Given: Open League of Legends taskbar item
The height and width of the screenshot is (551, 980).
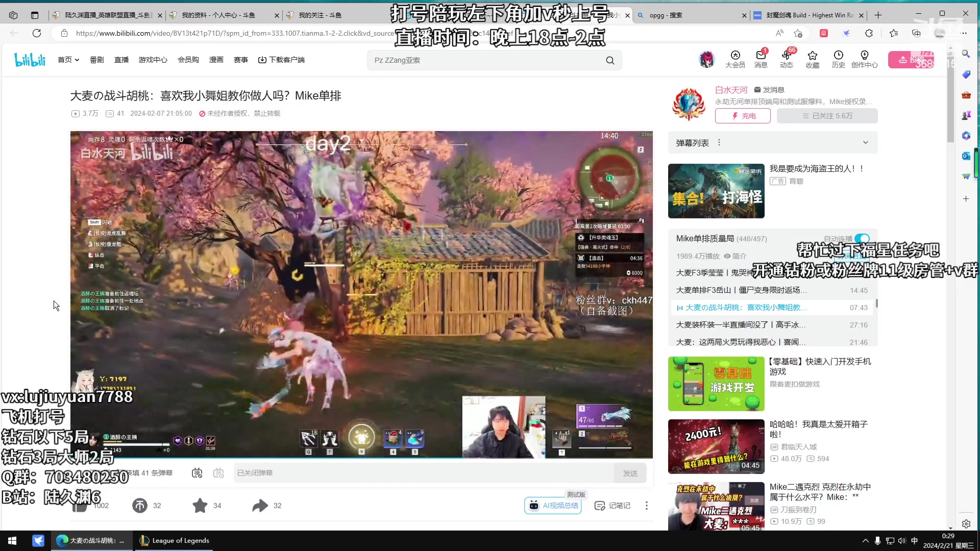Looking at the screenshot, I should (x=174, y=541).
